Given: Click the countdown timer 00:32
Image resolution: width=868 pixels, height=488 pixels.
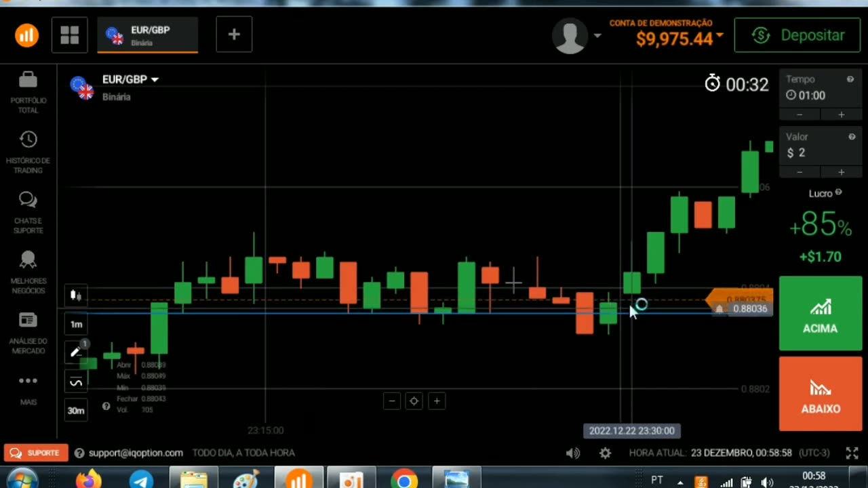Looking at the screenshot, I should pos(736,84).
